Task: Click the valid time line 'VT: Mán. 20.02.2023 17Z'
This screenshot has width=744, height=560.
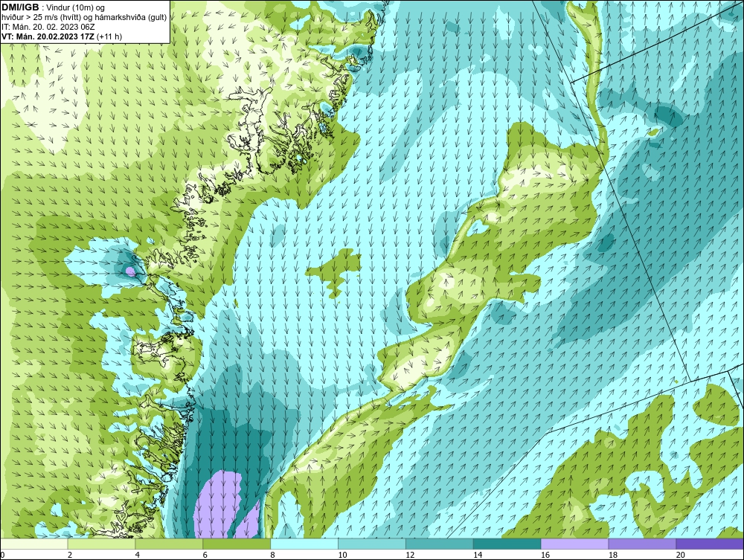Action: click(x=48, y=36)
